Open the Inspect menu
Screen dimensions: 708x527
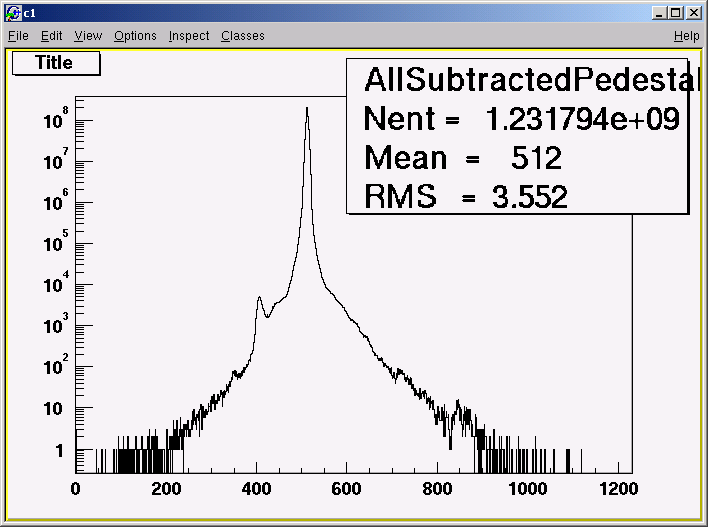(189, 36)
